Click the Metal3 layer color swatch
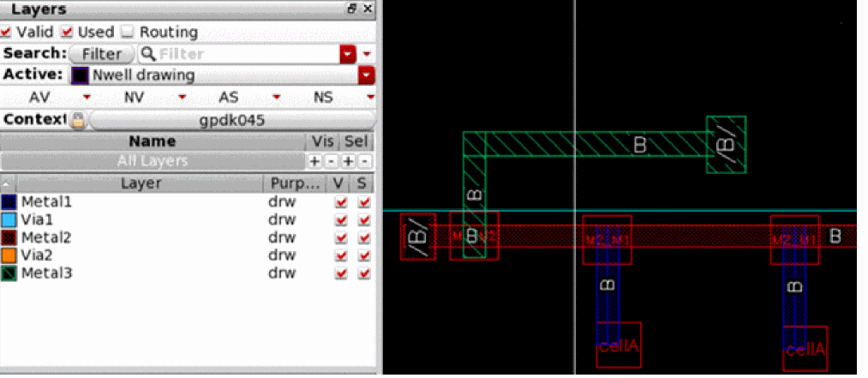Image resolution: width=868 pixels, height=378 pixels. point(9,273)
